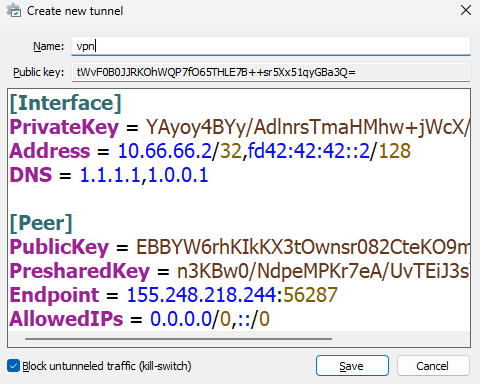Click inside the PresharedKey line

[239, 271]
